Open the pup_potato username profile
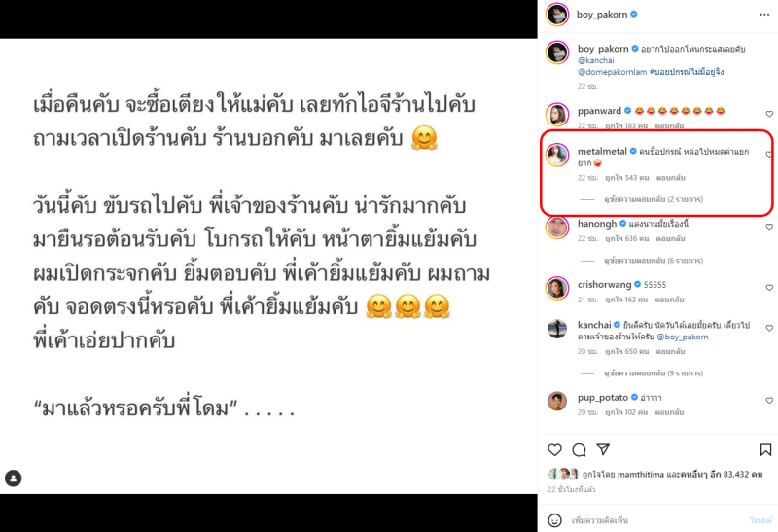Screen dimensions: 778x532 (603, 398)
